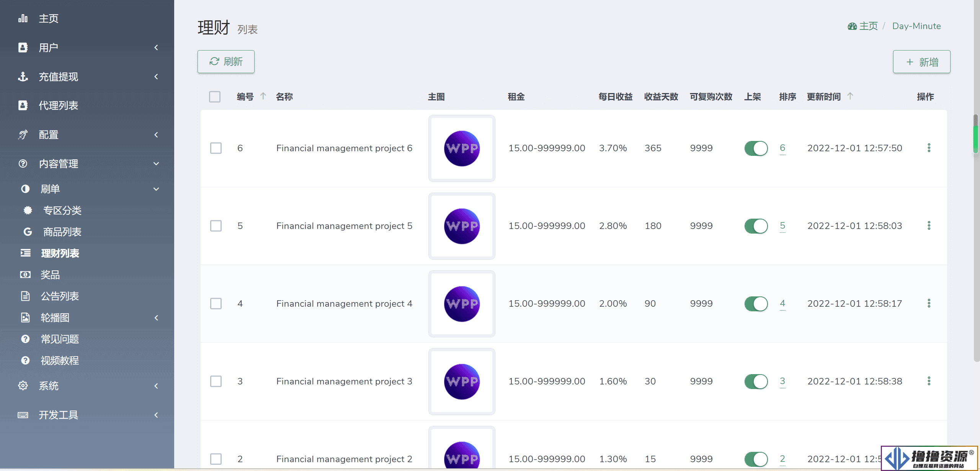Click the badge icon beside 专区分类

point(28,210)
